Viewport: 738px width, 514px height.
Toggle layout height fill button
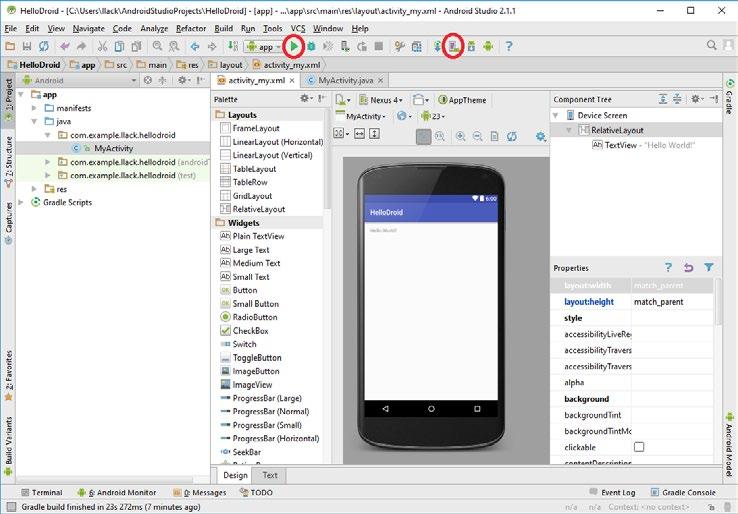point(374,134)
